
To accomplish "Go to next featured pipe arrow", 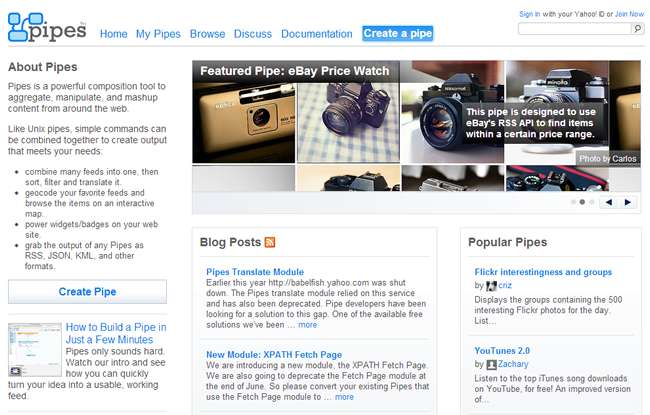I will click(628, 202).
